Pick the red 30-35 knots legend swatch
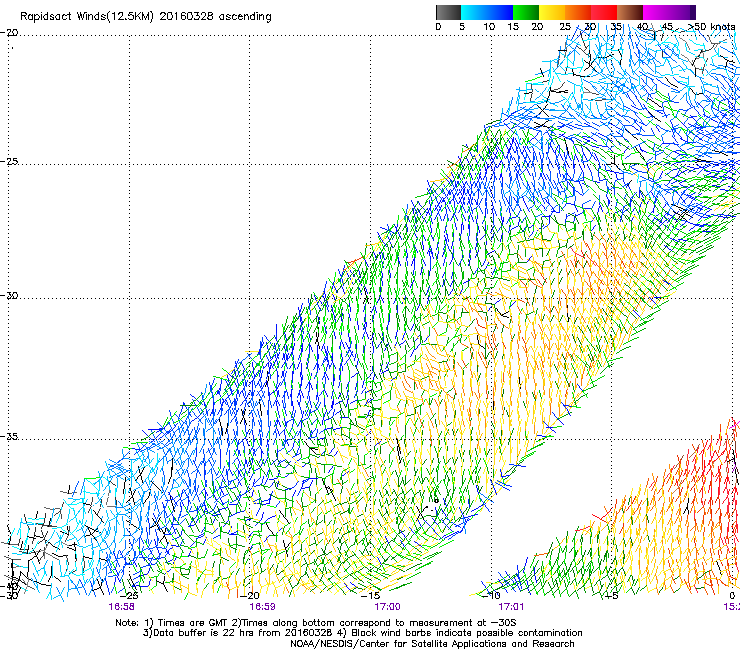740x650 pixels. click(604, 12)
